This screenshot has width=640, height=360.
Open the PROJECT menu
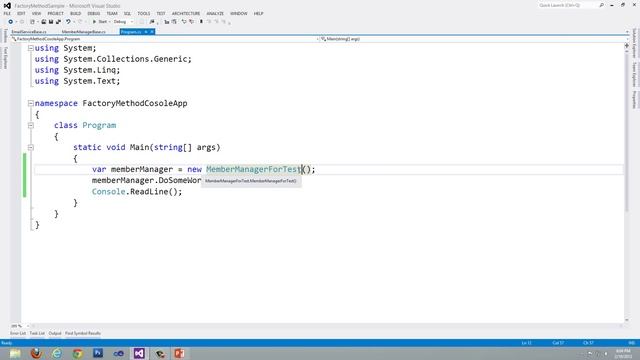(56, 13)
